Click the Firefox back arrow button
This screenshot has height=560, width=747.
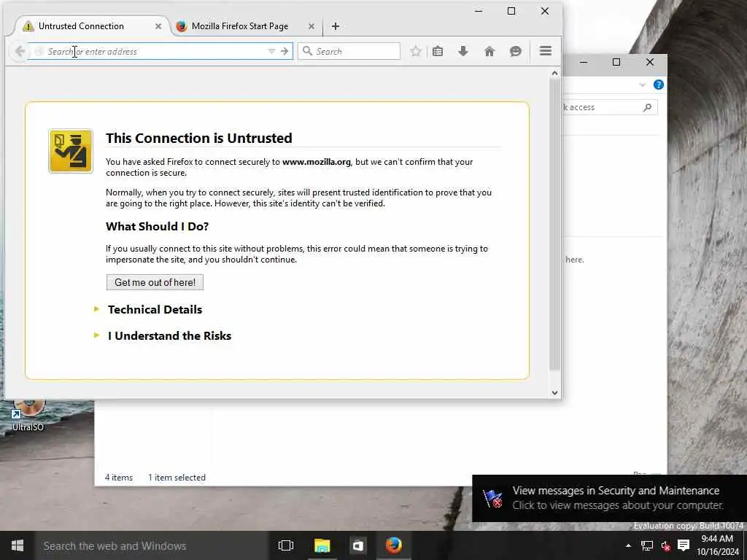[20, 51]
